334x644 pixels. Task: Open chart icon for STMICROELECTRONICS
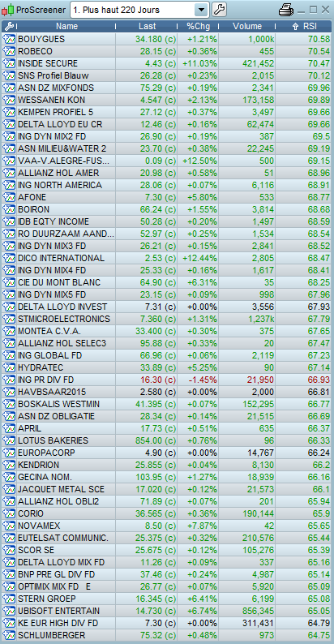click(x=9, y=319)
